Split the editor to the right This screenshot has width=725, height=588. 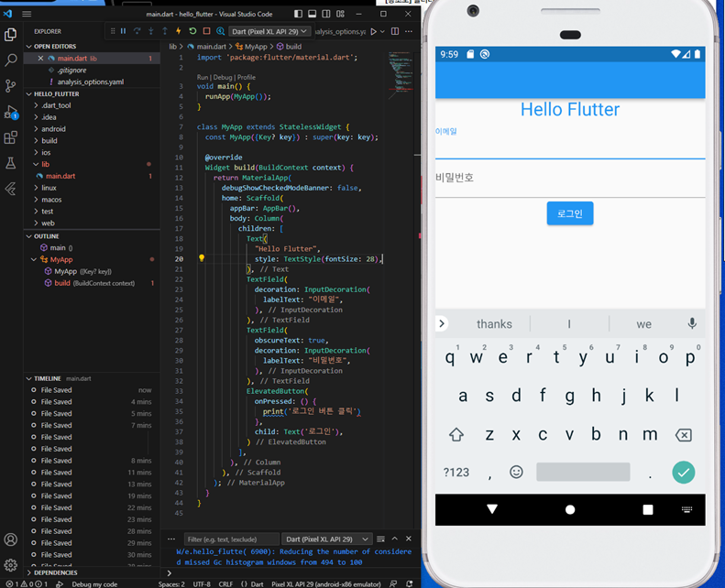click(395, 31)
